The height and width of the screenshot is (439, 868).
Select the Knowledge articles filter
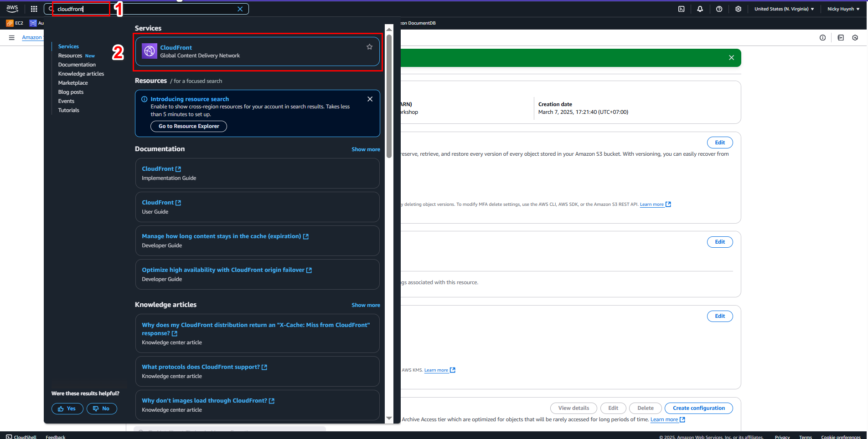click(81, 74)
